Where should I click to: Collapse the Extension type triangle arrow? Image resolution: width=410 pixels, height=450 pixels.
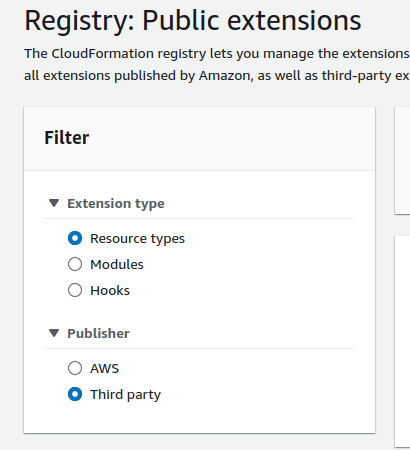pyautogui.click(x=54, y=203)
